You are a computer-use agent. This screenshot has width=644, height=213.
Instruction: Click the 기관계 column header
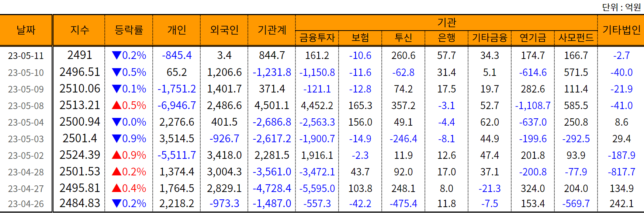pyautogui.click(x=272, y=30)
